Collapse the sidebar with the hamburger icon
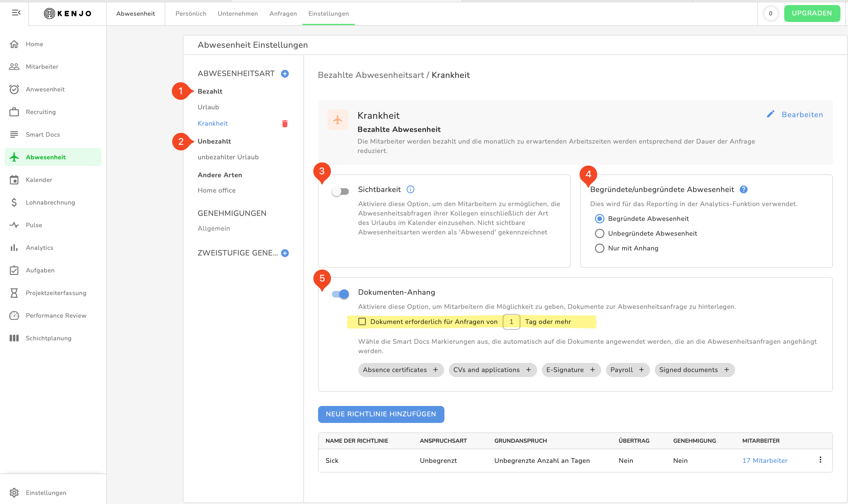 (16, 13)
